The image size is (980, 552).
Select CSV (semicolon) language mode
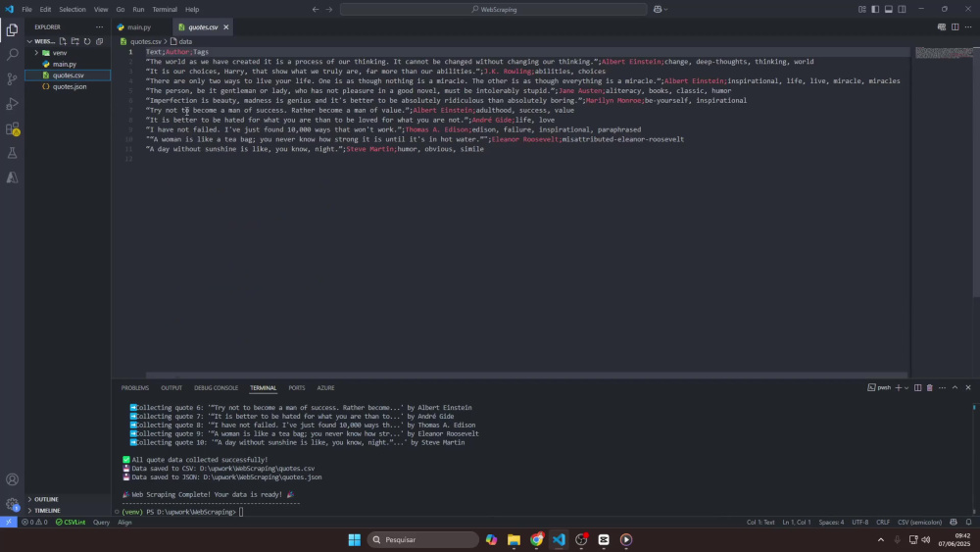(x=919, y=522)
